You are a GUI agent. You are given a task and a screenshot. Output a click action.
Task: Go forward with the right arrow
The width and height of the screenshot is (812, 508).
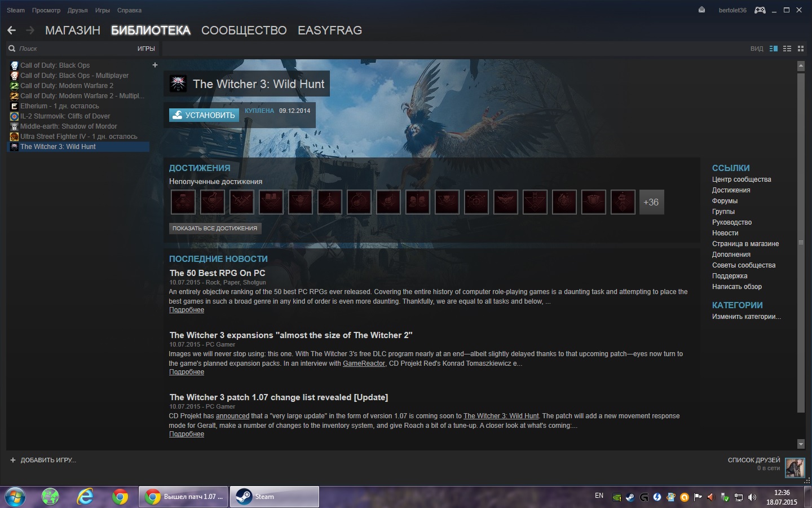[x=30, y=30]
